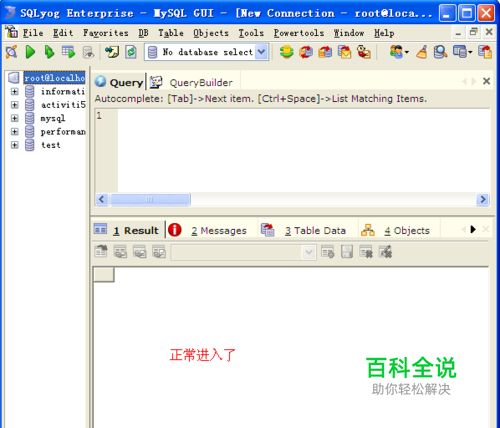Open dropdown arrow beside schema designer icon
This screenshot has width=500, height=428.
tap(470, 52)
